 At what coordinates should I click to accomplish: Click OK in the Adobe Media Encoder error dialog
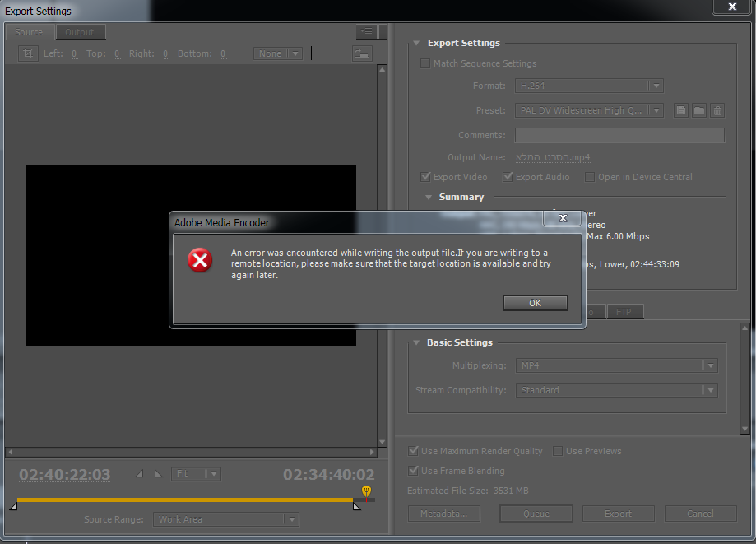[x=536, y=303]
